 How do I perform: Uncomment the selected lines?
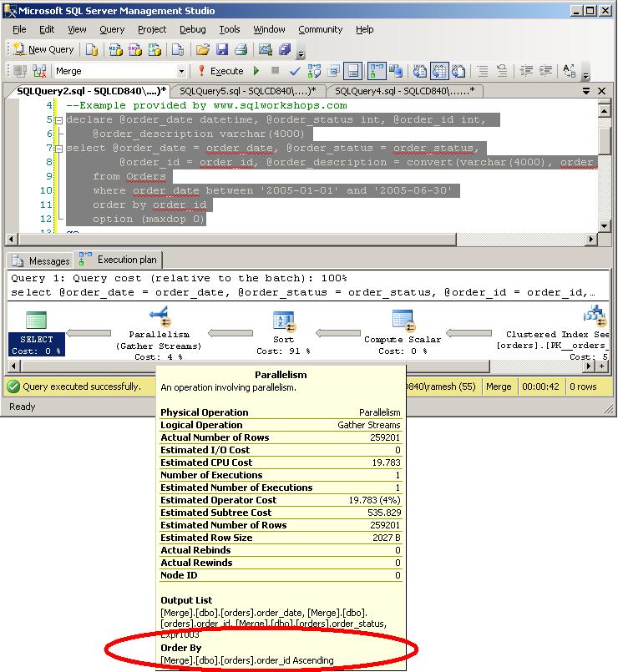(x=502, y=71)
